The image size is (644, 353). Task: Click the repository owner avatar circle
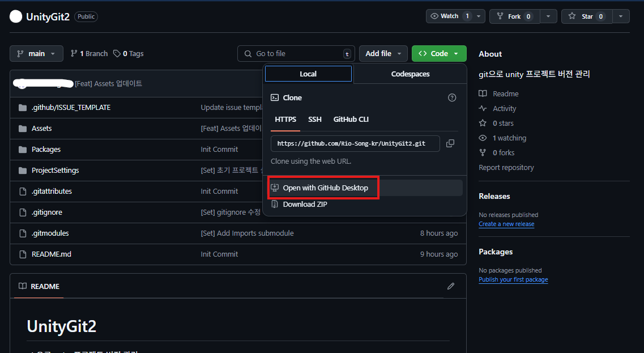pyautogui.click(x=16, y=16)
